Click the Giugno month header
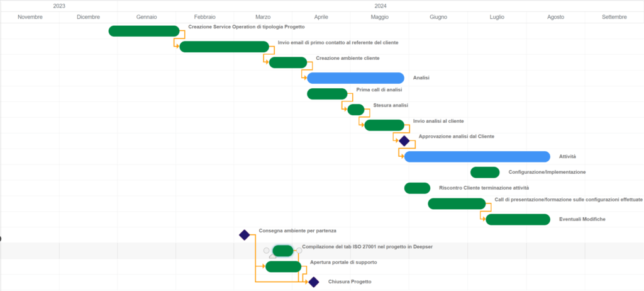 [x=438, y=17]
